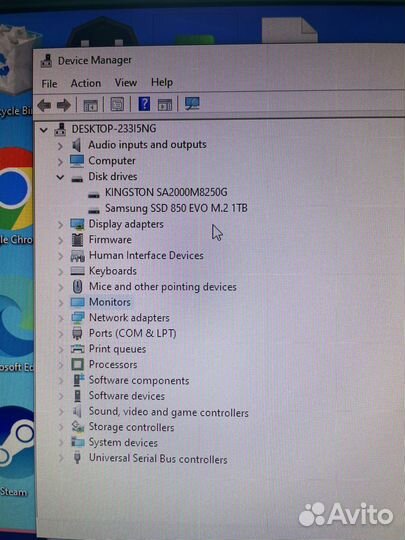Click Show/Hide Console Tree toolbar icon
Viewport: 405px width, 540px height.
pos(91,105)
